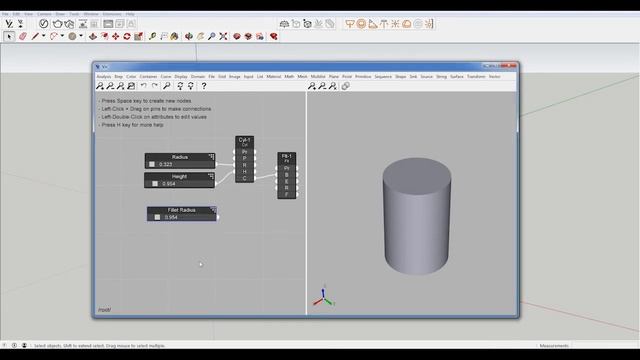Choose the Scale tool

tap(138, 37)
